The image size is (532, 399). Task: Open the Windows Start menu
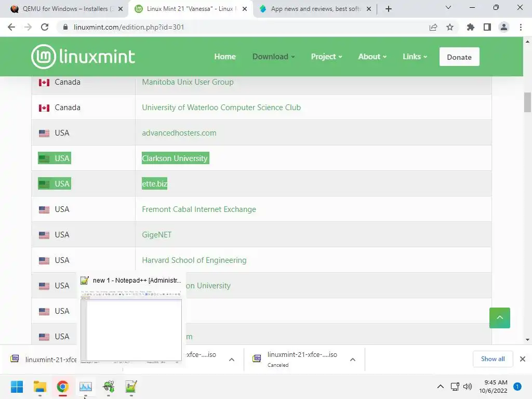17,387
